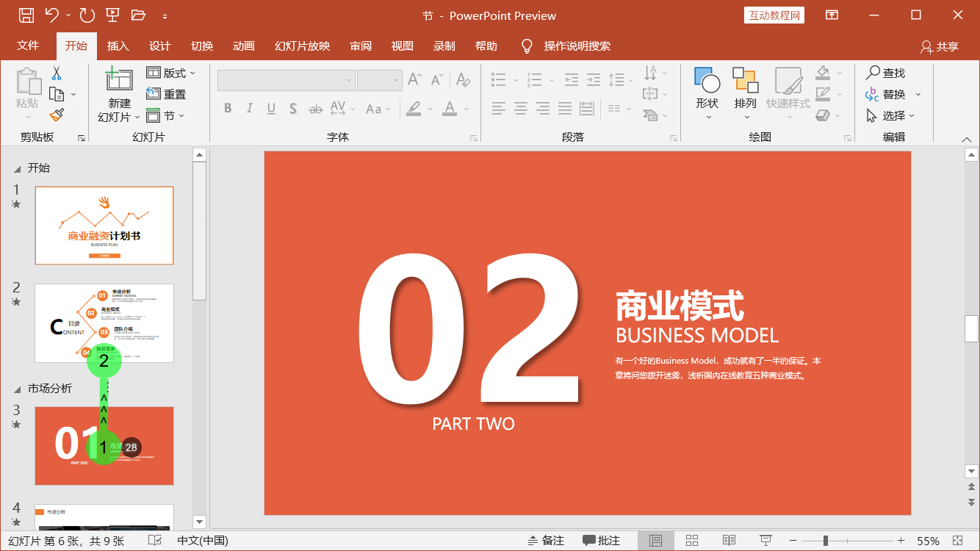Undo the last action
The height and width of the screenshot is (551, 980).
(x=52, y=15)
